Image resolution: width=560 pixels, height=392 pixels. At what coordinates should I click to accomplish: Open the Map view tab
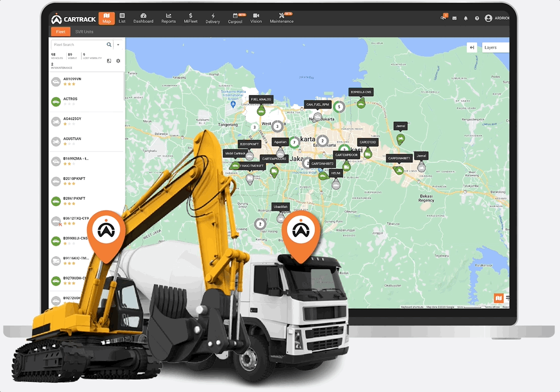coord(107,18)
